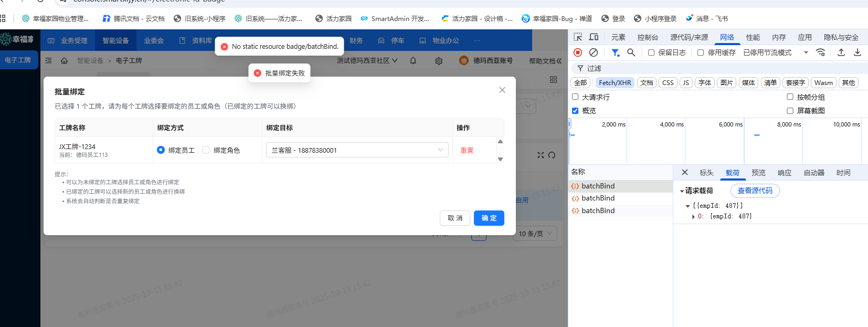Click the 查看源代码 button

click(755, 191)
